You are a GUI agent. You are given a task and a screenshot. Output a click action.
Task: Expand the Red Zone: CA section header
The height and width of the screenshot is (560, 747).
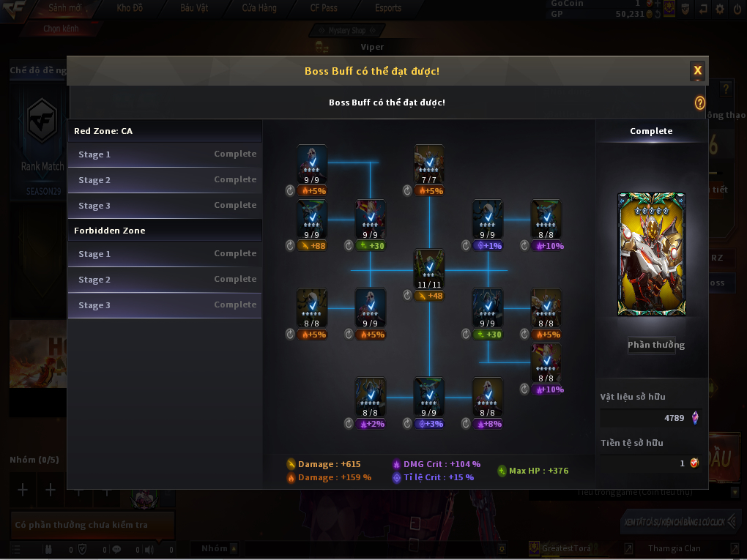165,131
